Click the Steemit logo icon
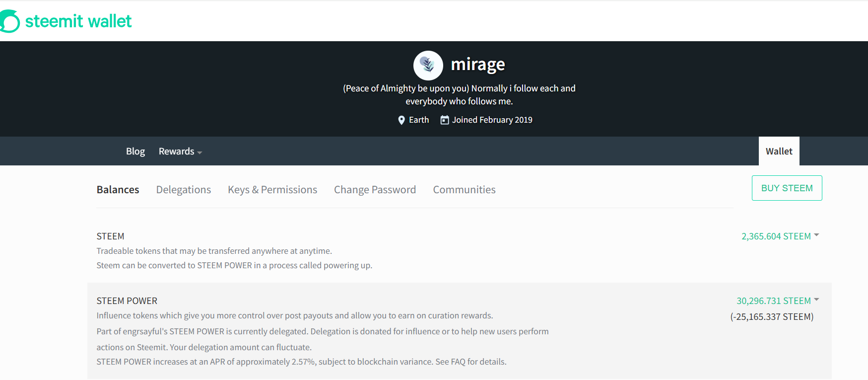 [9, 21]
